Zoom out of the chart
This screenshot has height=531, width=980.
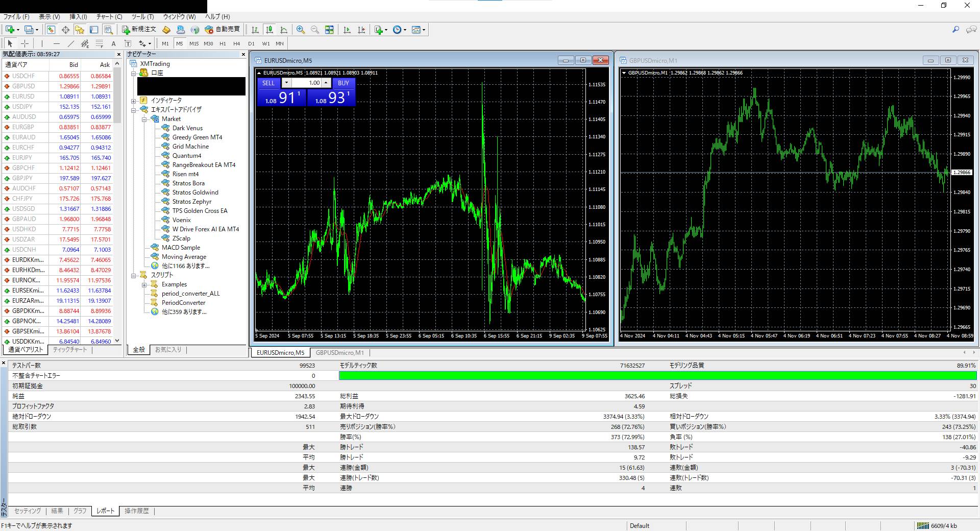tap(315, 30)
